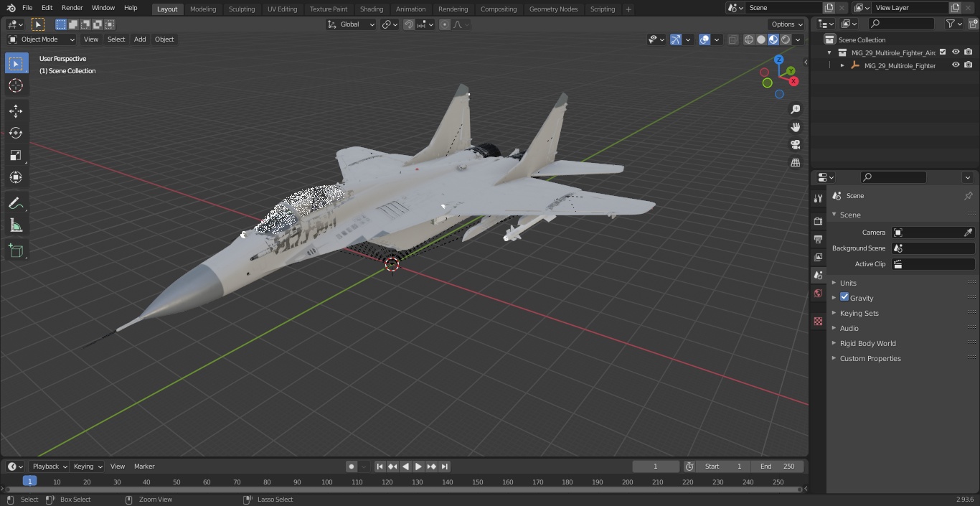Image resolution: width=980 pixels, height=506 pixels.
Task: Jump to the end frame button
Action: click(x=444, y=467)
